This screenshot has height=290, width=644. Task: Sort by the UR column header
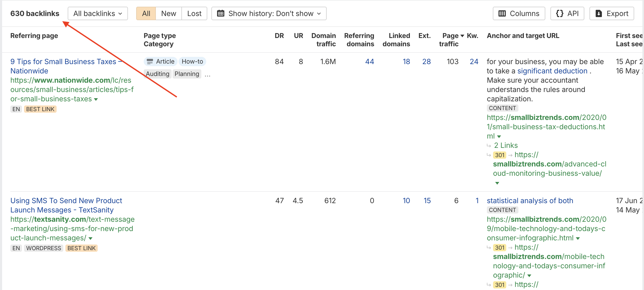pos(298,36)
